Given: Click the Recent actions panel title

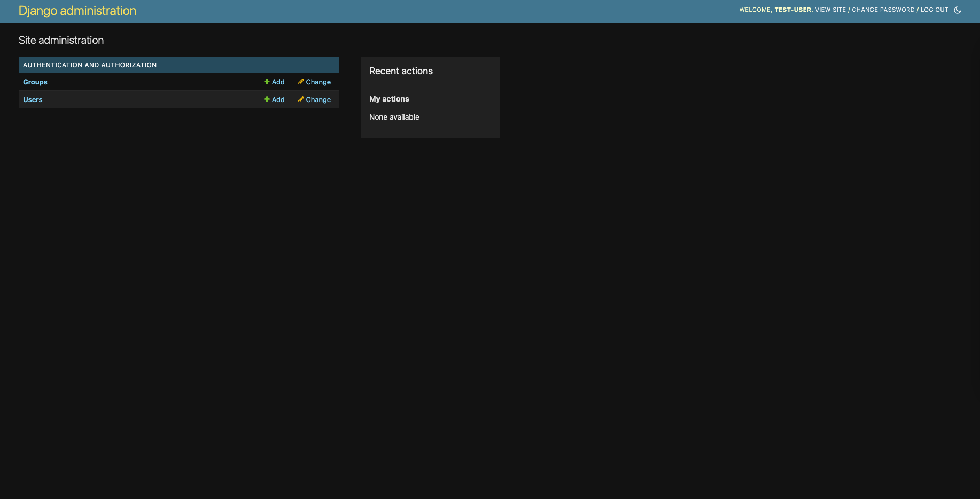Looking at the screenshot, I should (x=401, y=71).
